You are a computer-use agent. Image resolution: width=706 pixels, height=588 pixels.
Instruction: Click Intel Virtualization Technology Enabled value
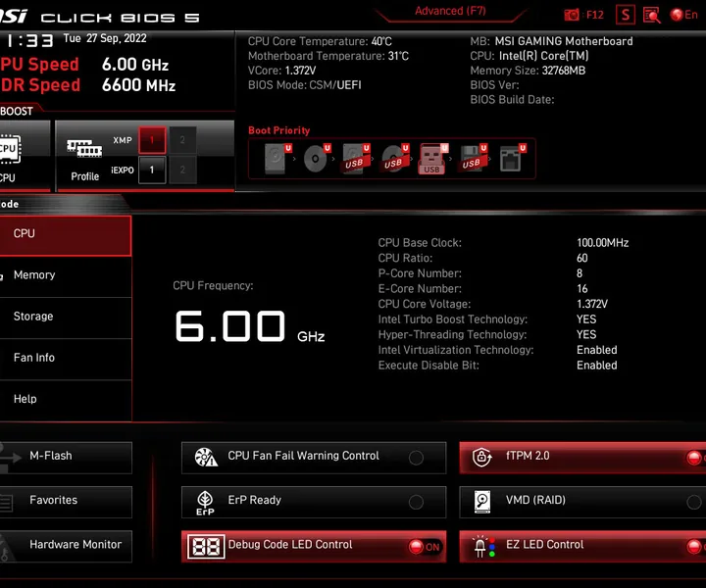[x=597, y=350]
